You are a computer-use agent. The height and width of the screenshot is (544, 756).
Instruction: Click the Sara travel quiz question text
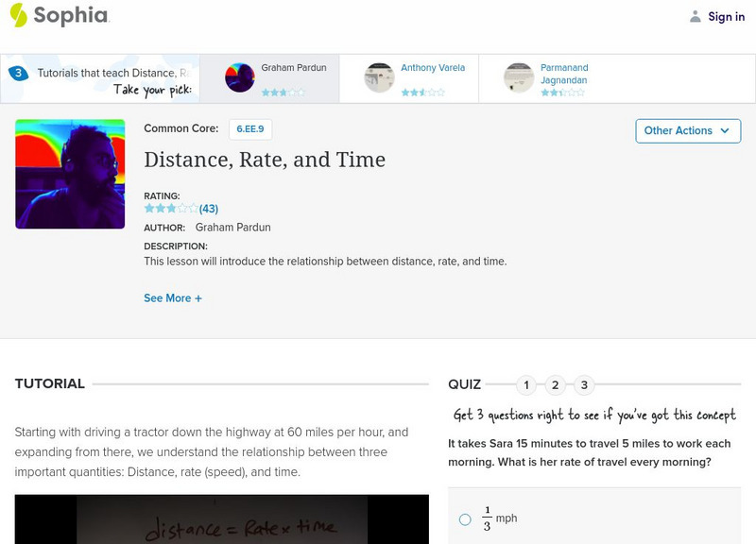pos(589,452)
